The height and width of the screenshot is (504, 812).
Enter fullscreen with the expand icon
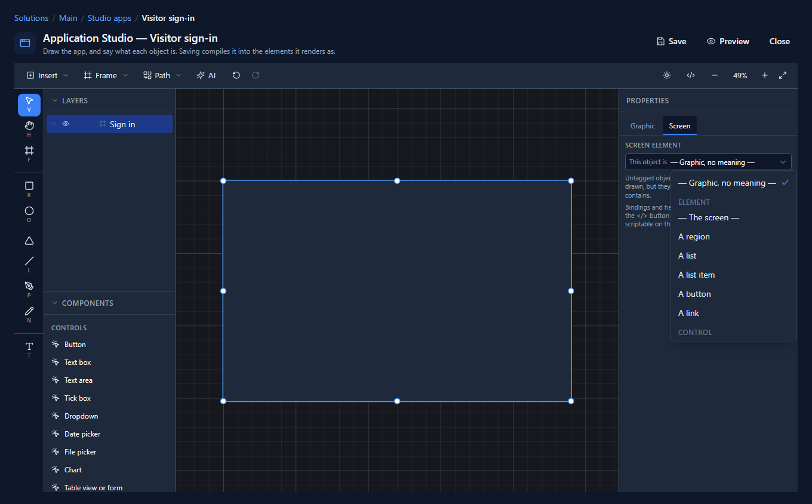(783, 75)
